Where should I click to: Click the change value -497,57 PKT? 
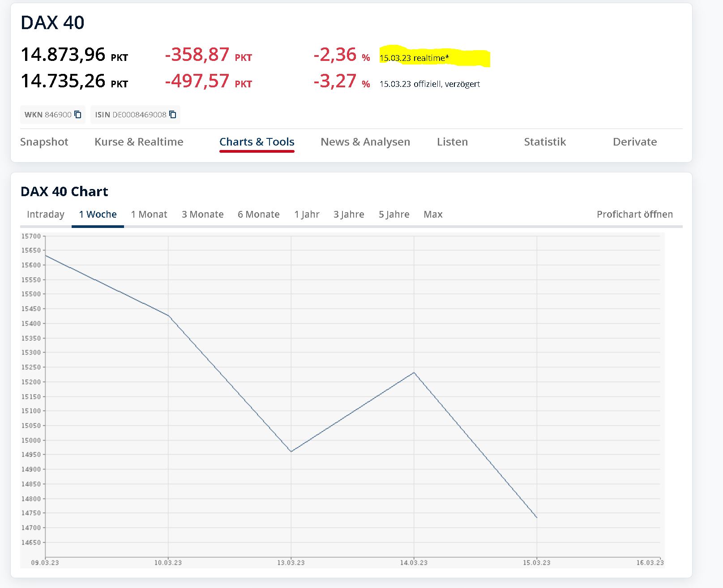pos(209,81)
